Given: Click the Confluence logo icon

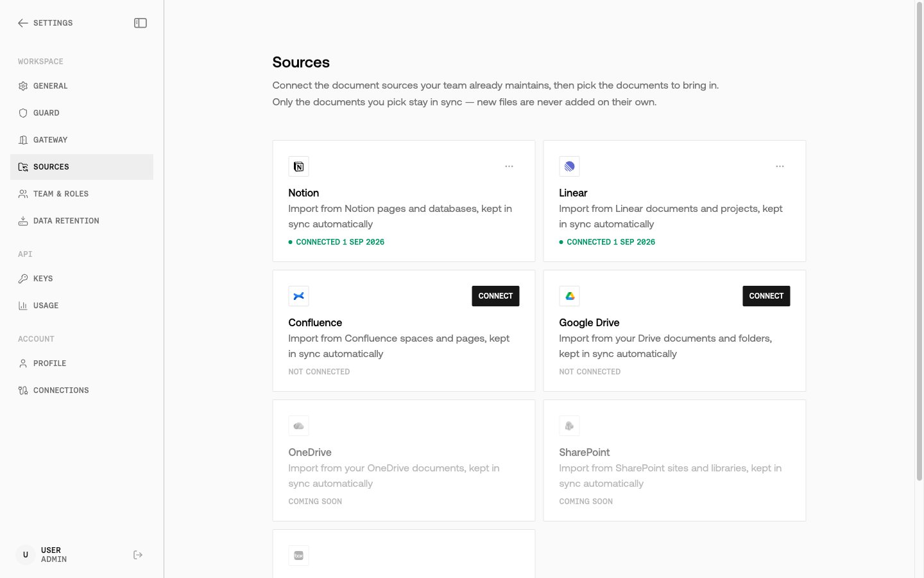Looking at the screenshot, I should point(298,296).
